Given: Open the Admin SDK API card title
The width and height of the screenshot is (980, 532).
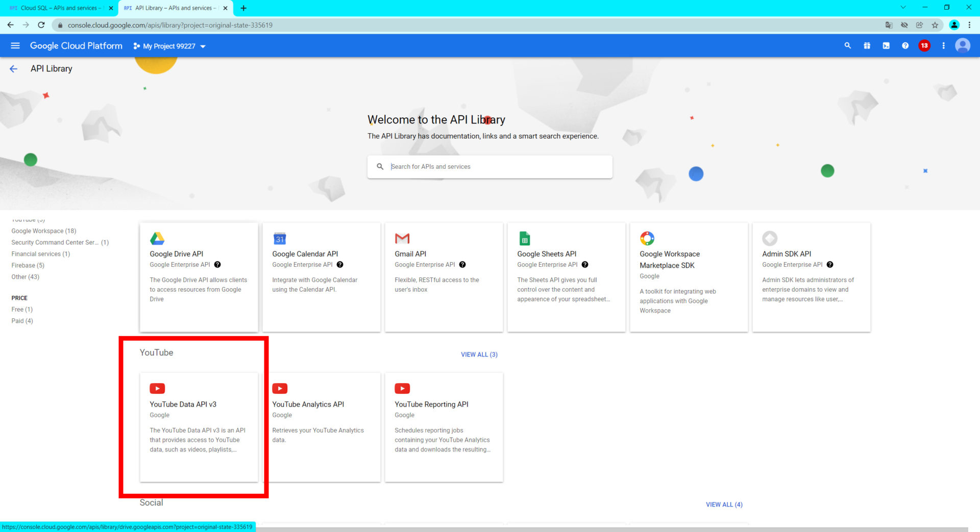Looking at the screenshot, I should 787,254.
